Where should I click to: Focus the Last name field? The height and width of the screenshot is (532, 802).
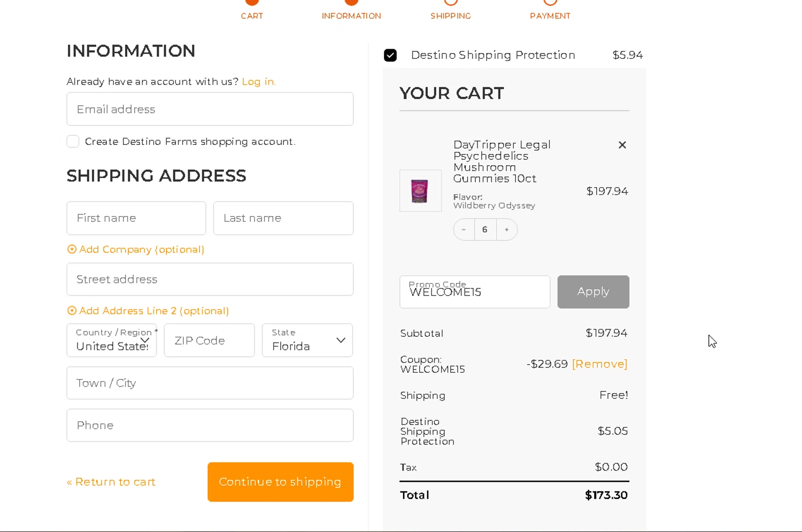(x=283, y=218)
